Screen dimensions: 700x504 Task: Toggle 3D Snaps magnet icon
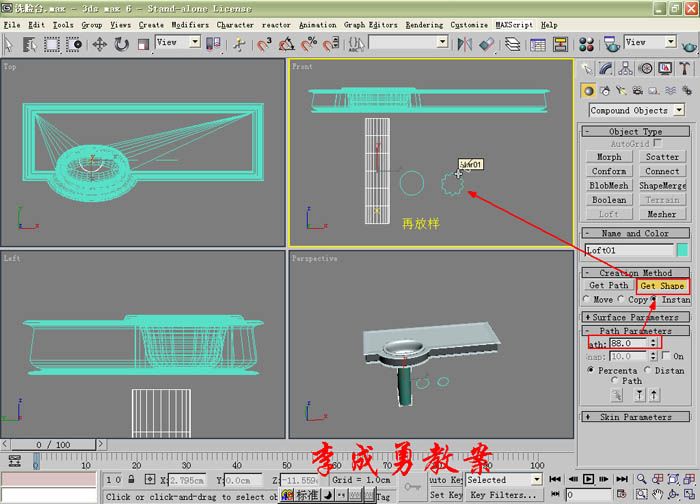point(264,44)
